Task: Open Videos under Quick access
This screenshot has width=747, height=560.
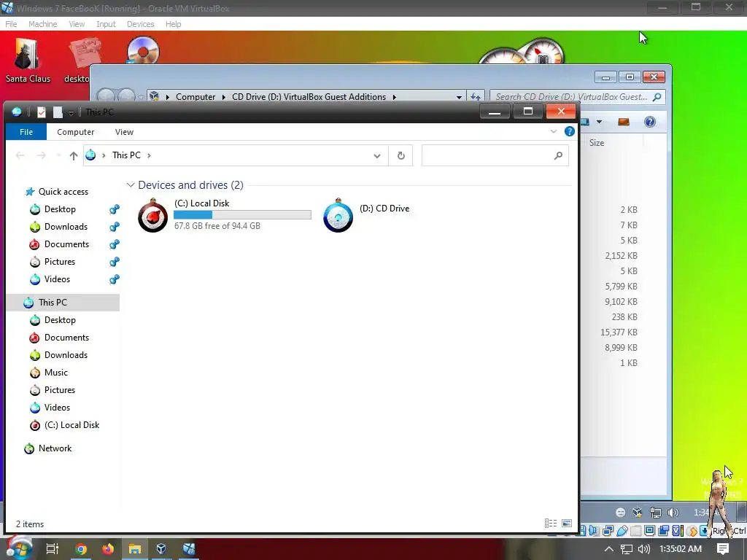Action: tap(57, 279)
